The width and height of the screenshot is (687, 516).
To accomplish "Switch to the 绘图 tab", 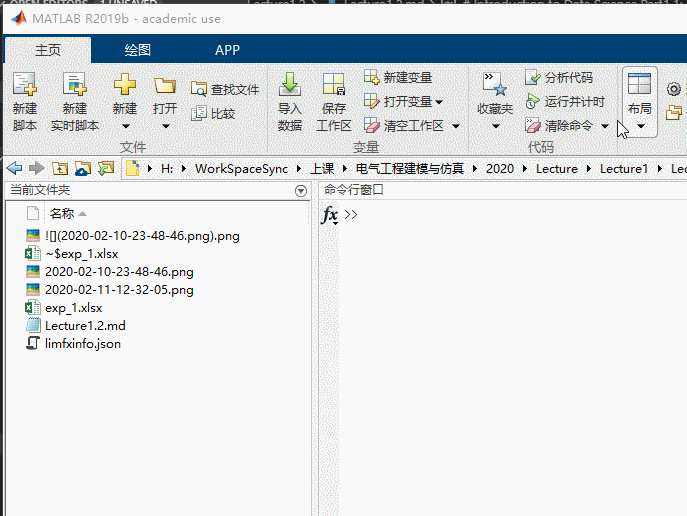I will [138, 50].
